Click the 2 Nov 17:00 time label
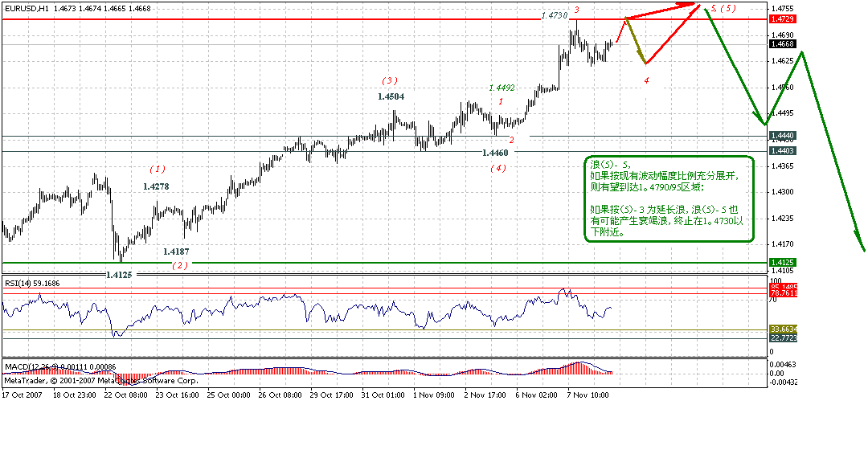 pyautogui.click(x=485, y=395)
